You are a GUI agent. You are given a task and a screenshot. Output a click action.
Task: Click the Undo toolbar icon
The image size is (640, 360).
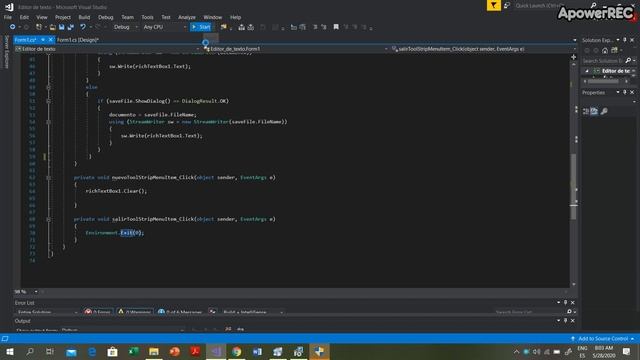[x=83, y=27]
